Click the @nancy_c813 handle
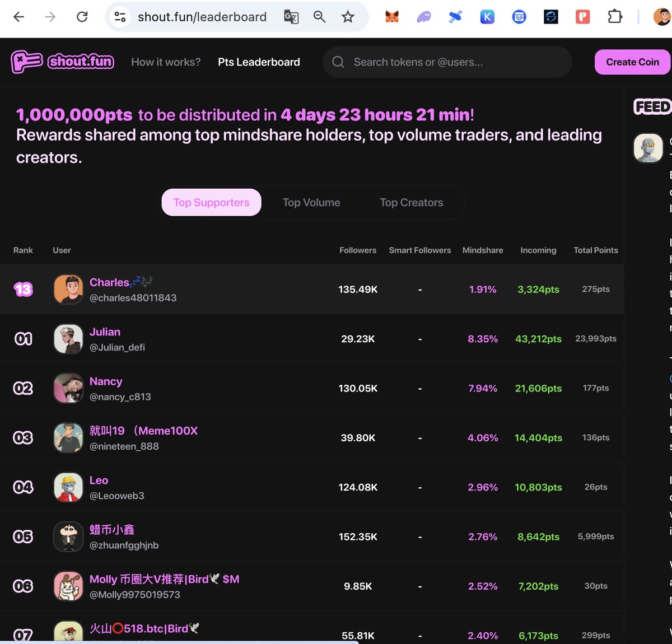Viewport: 672px width, 644px height. click(120, 396)
